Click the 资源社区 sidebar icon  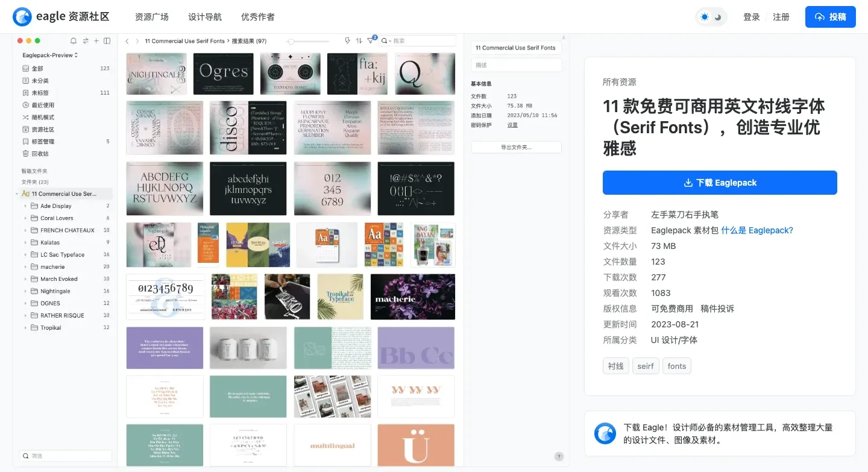(26, 130)
